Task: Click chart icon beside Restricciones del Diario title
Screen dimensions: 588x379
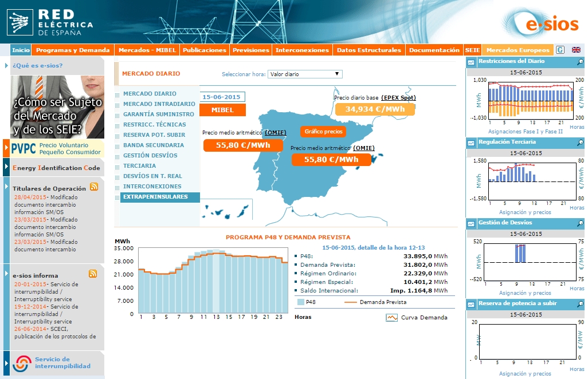Action: click(471, 62)
